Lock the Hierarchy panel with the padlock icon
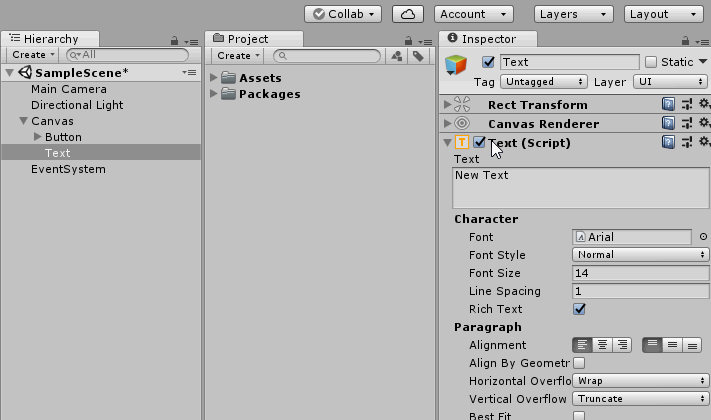The height and width of the screenshot is (420, 711). click(175, 41)
